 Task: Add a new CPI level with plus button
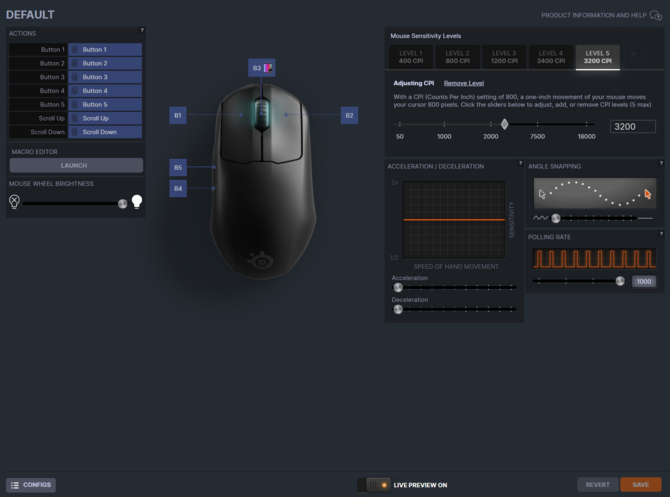pos(633,54)
